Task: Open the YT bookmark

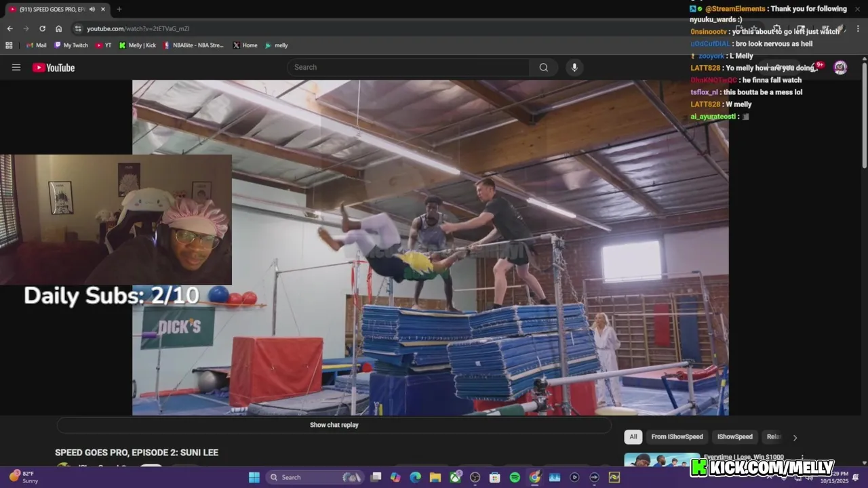Action: [104, 45]
